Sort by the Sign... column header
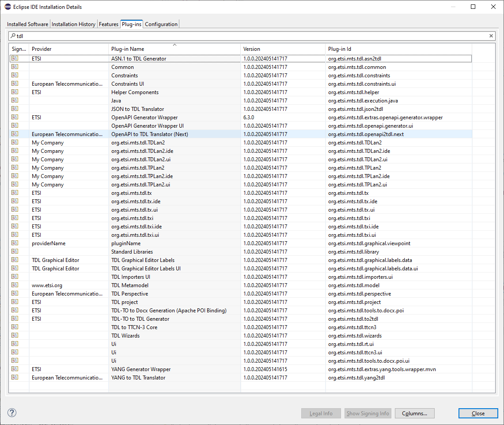The height and width of the screenshot is (425, 504). coord(19,49)
